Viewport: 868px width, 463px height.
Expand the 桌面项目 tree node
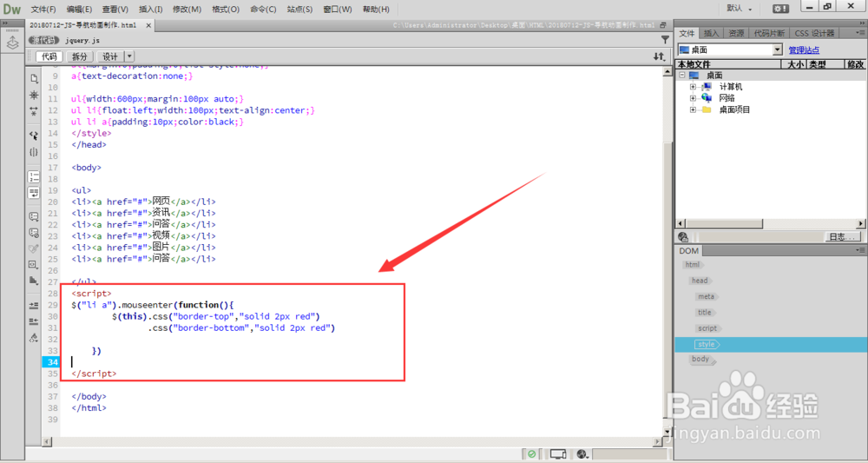point(693,109)
